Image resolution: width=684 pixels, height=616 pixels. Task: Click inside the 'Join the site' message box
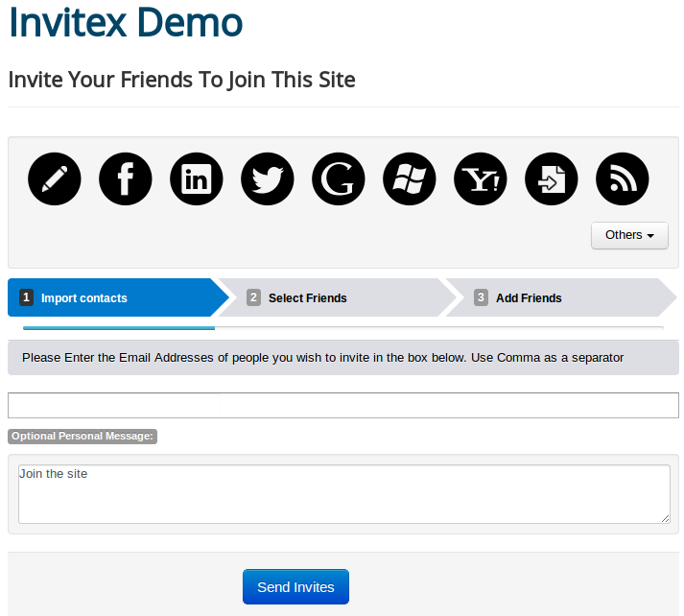pyautogui.click(x=342, y=494)
